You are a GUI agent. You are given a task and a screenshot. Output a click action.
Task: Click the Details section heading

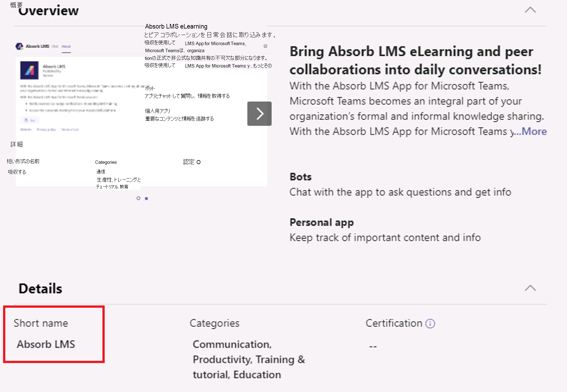point(40,289)
